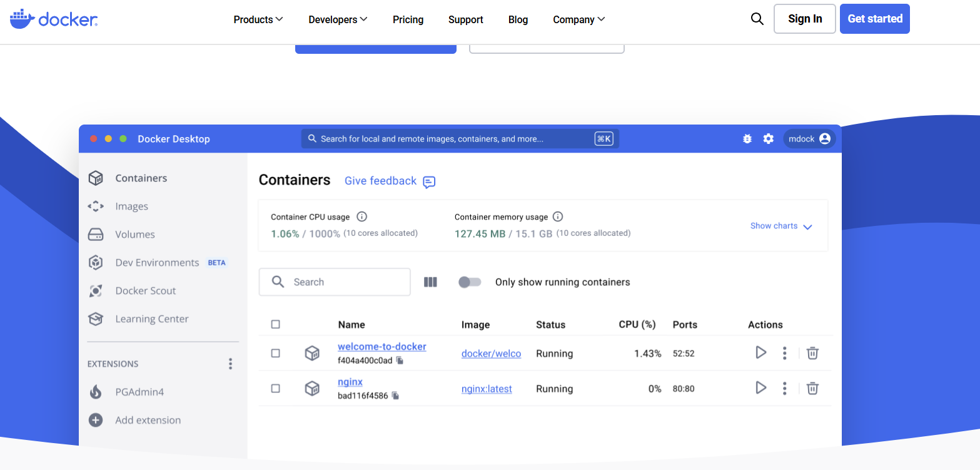Select Volumes in the sidebar
This screenshot has height=470, width=980.
pyautogui.click(x=135, y=235)
